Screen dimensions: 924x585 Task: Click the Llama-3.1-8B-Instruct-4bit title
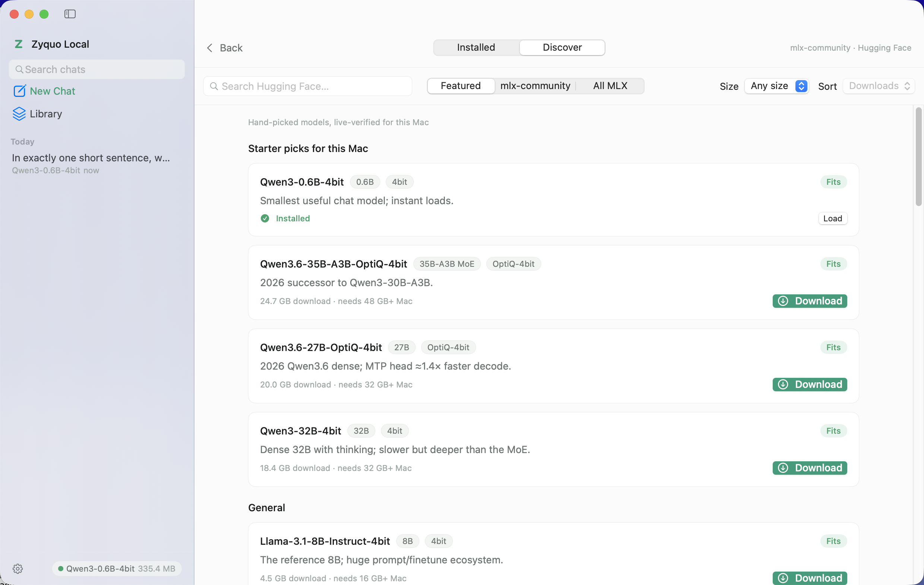click(x=325, y=541)
